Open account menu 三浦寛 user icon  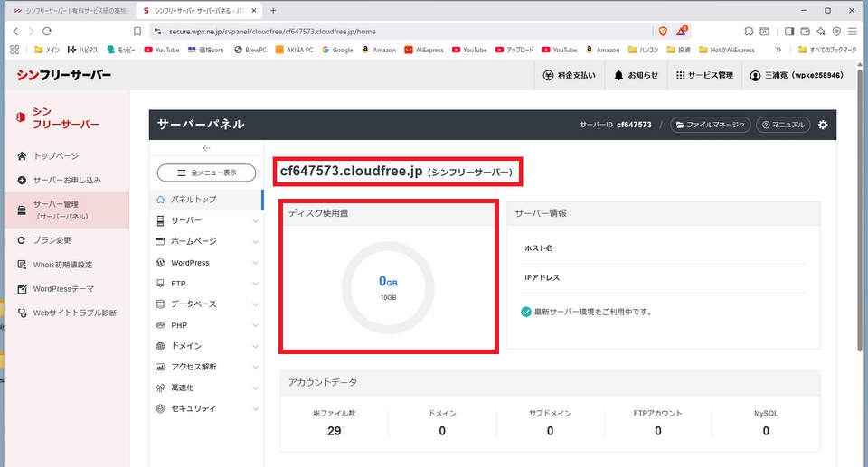point(756,76)
